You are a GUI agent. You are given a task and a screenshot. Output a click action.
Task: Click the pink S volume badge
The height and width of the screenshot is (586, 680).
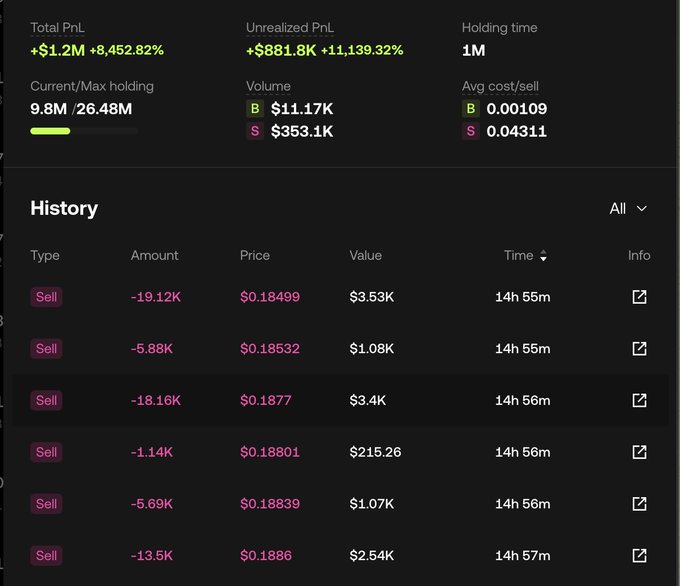[x=255, y=131]
